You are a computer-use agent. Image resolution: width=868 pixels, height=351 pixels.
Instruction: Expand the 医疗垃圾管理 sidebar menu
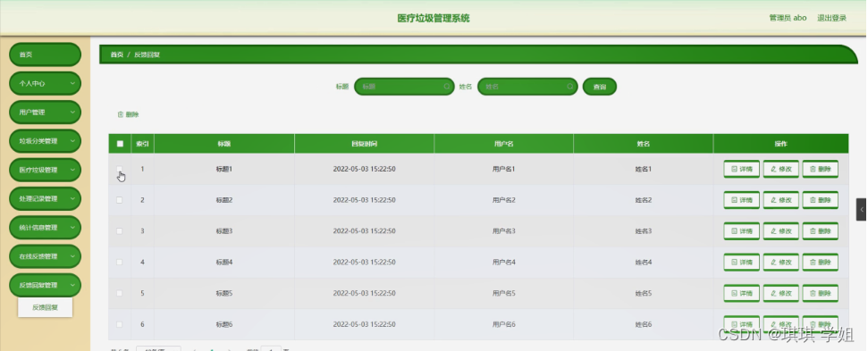45,170
